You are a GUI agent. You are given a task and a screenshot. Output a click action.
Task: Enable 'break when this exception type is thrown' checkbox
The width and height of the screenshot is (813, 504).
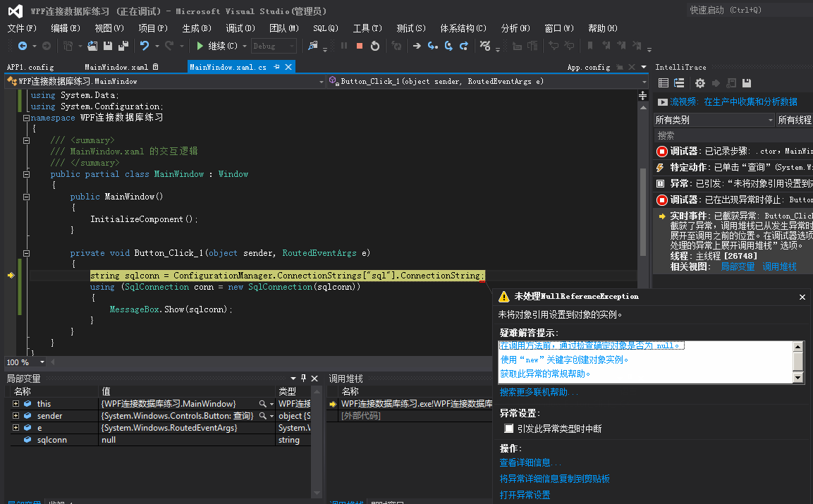[x=508, y=429]
